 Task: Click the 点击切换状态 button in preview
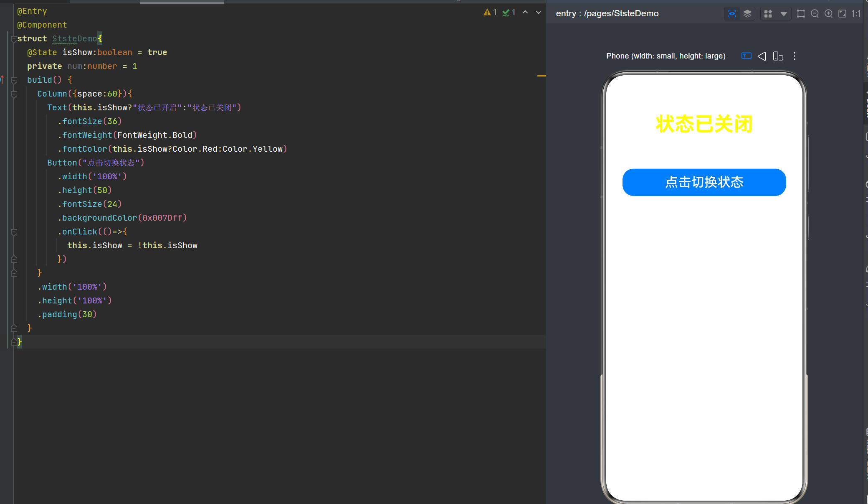coord(704,182)
